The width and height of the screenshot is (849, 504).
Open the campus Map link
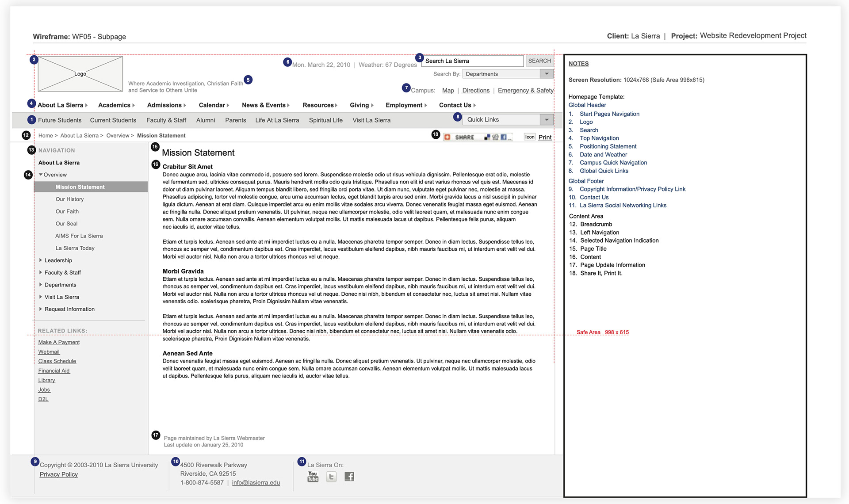[448, 90]
